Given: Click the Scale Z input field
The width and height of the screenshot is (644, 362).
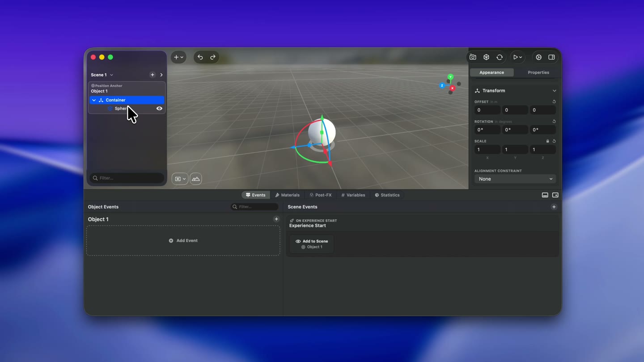Looking at the screenshot, I should (x=543, y=150).
